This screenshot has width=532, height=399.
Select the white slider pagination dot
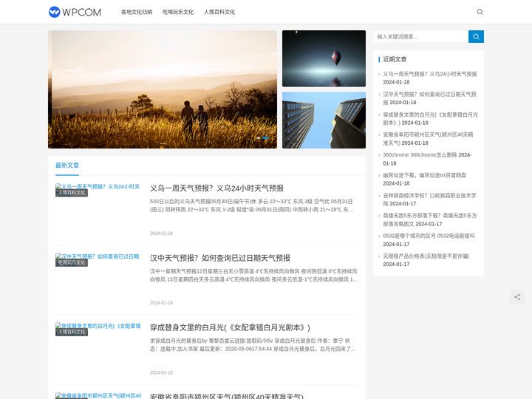click(259, 137)
